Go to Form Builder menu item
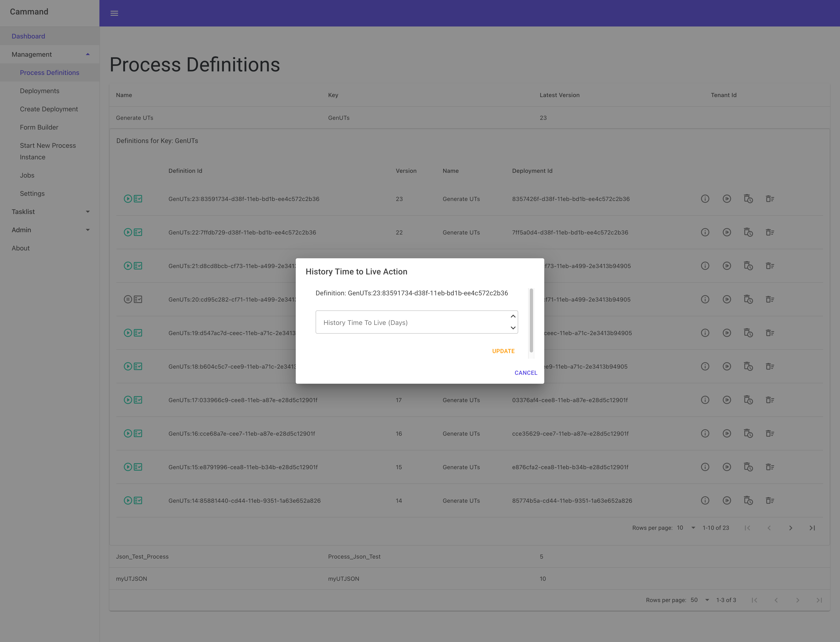Screen dimensions: 840x642 pyautogui.click(x=39, y=127)
